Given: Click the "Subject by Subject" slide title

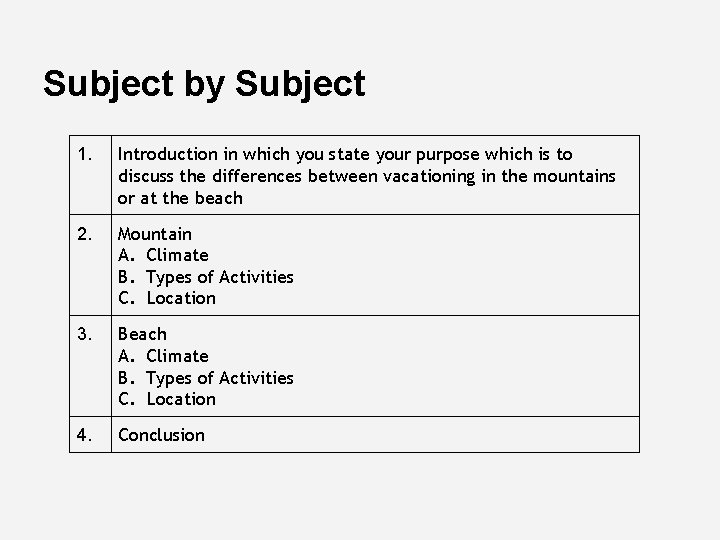Looking at the screenshot, I should [204, 84].
